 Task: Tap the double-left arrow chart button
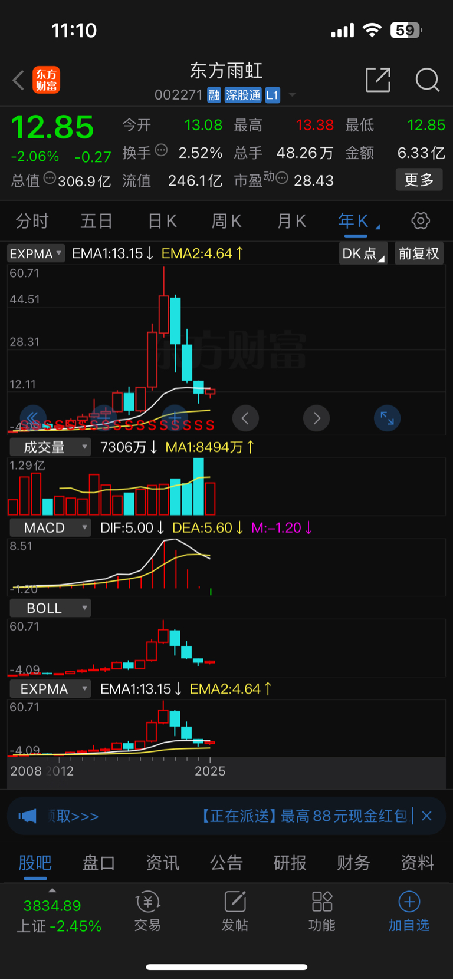pos(33,418)
